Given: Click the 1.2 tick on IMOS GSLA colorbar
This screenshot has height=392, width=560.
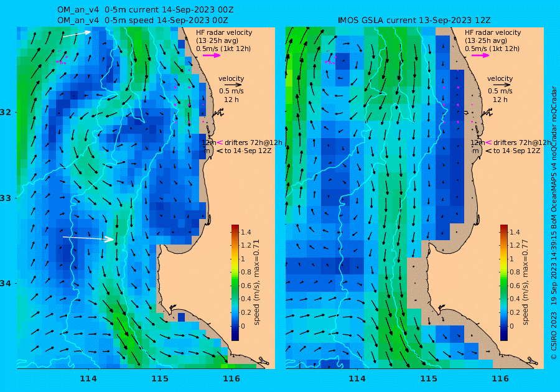Looking at the screenshot, I should [515, 245].
